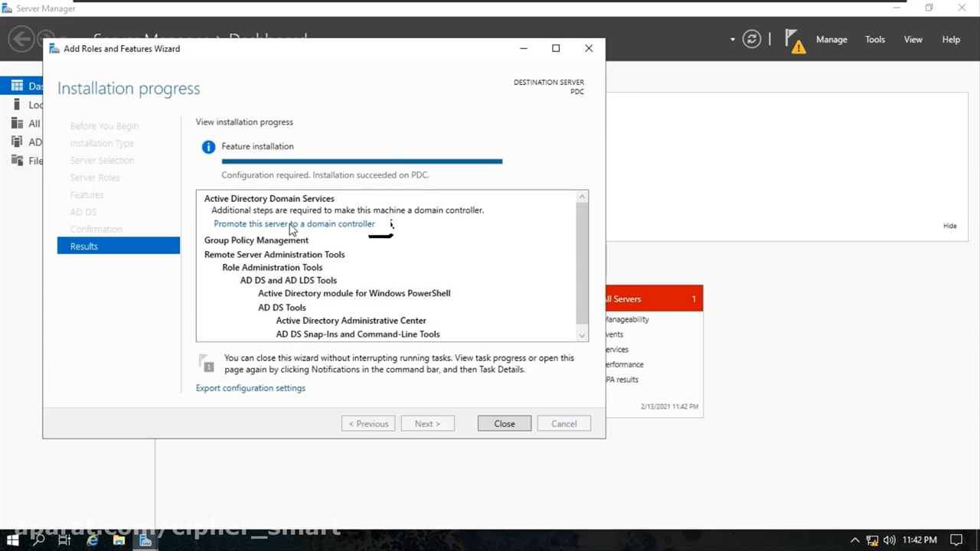This screenshot has height=551, width=980.
Task: Click Export configuration settings link
Action: (250, 388)
